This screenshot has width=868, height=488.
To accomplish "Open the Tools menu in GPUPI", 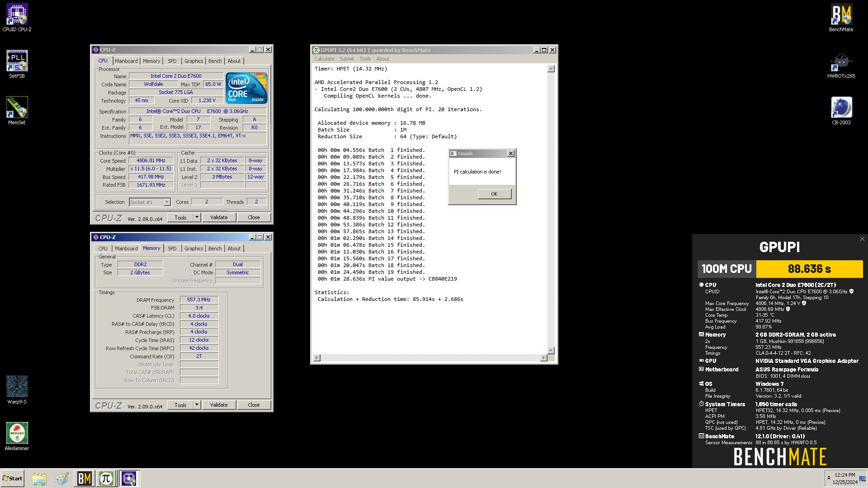I will (365, 59).
